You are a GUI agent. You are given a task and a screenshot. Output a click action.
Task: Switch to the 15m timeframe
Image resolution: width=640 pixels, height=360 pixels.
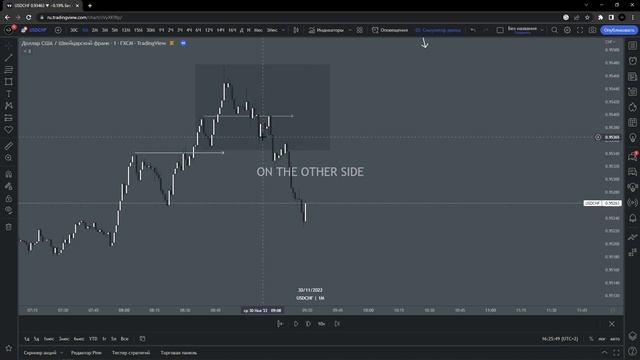(138, 30)
